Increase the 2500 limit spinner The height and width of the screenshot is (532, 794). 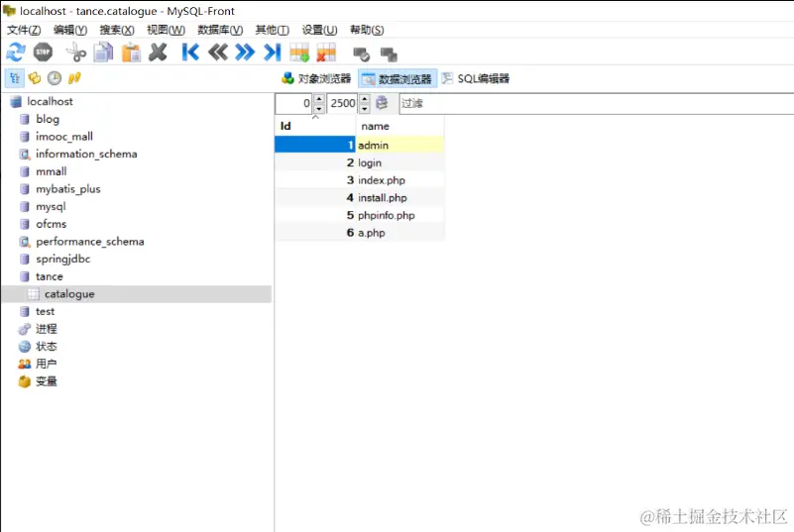tap(365, 99)
